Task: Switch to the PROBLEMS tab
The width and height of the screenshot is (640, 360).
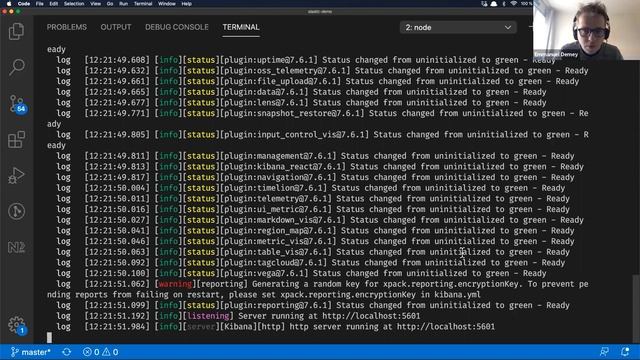Action: (67, 27)
